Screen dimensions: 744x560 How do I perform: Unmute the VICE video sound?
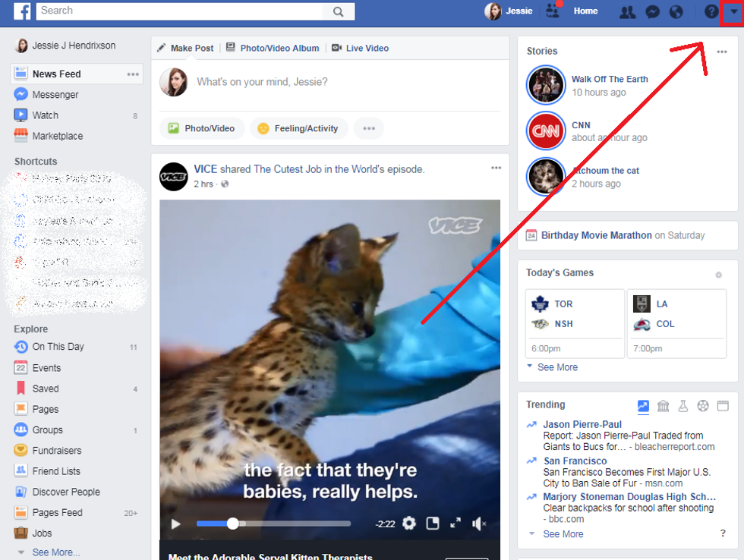(x=479, y=524)
